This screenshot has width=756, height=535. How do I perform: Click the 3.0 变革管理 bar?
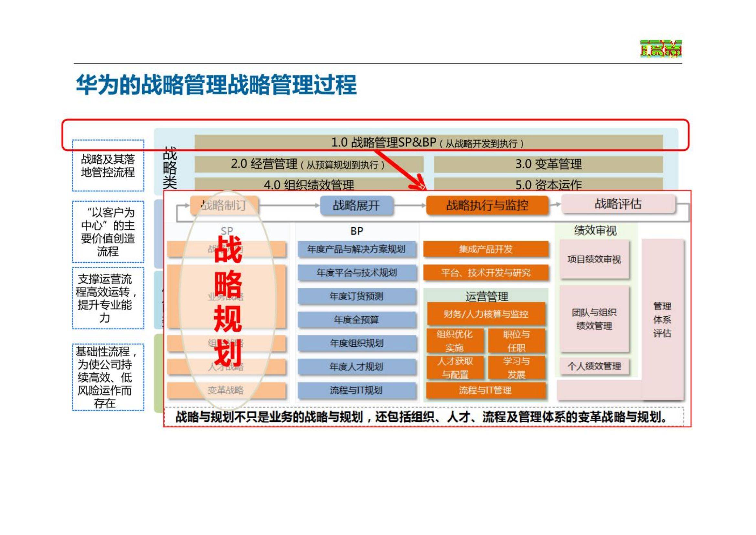click(548, 164)
